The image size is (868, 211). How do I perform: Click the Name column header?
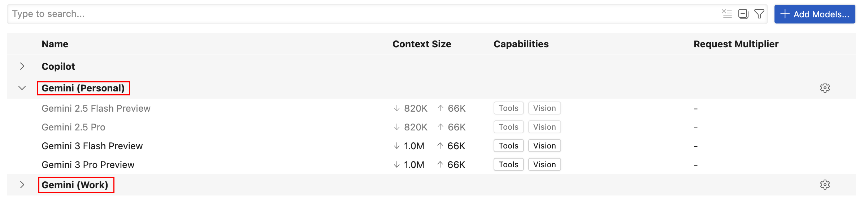click(55, 44)
